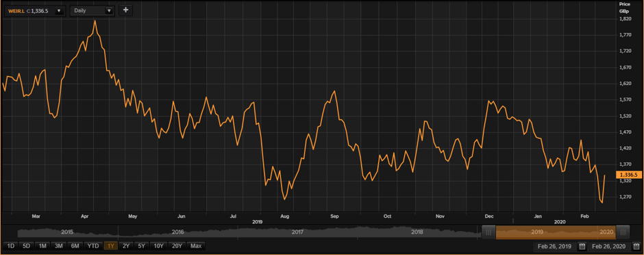This screenshot has width=644, height=255.
Task: Click the WEIR.L ticker label
Action: point(16,11)
